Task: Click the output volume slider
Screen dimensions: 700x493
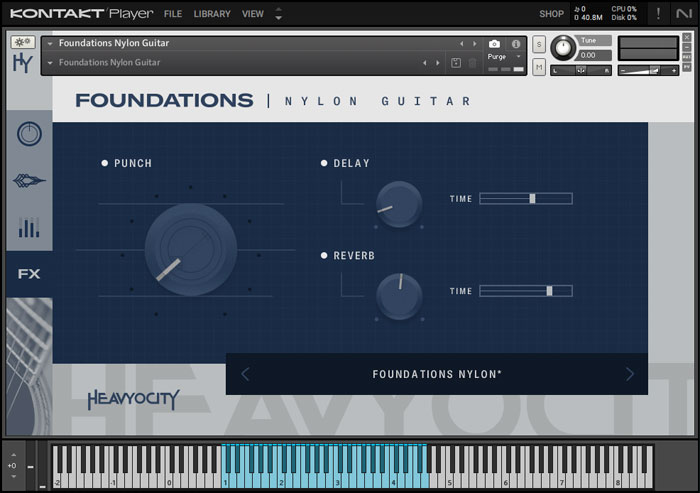Action: pos(648,70)
